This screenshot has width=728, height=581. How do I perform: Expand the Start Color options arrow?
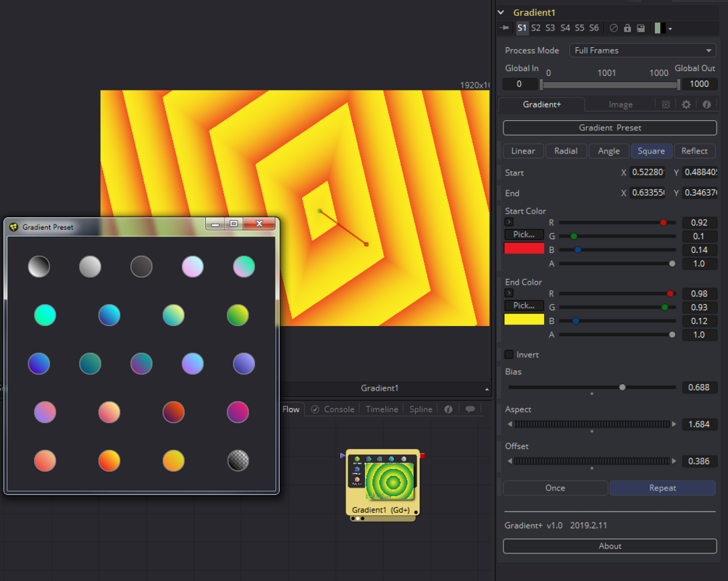click(509, 222)
